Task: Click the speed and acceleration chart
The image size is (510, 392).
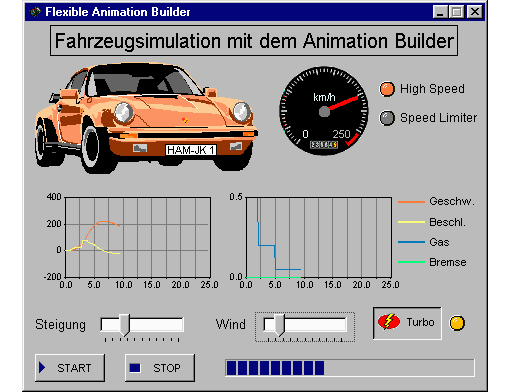Action: pos(138,237)
